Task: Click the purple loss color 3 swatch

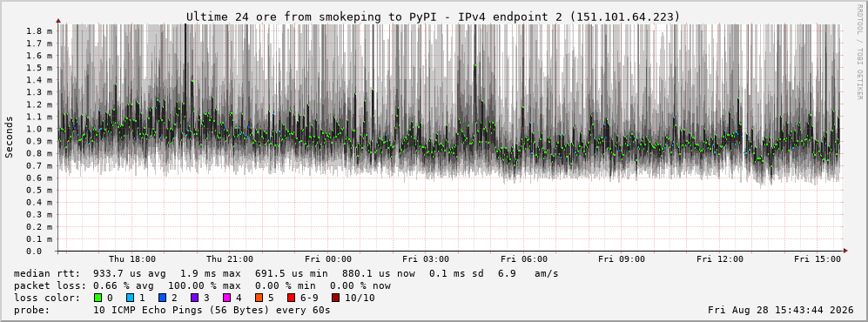Action: click(194, 298)
